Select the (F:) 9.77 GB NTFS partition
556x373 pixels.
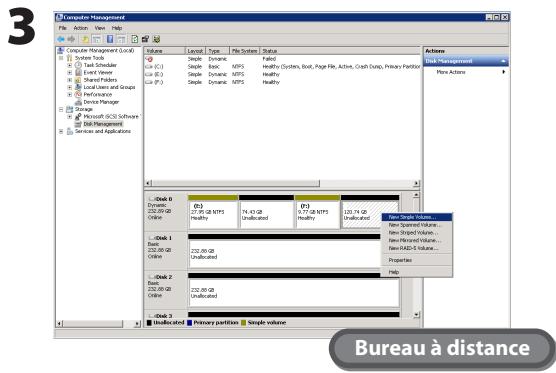click(x=317, y=211)
